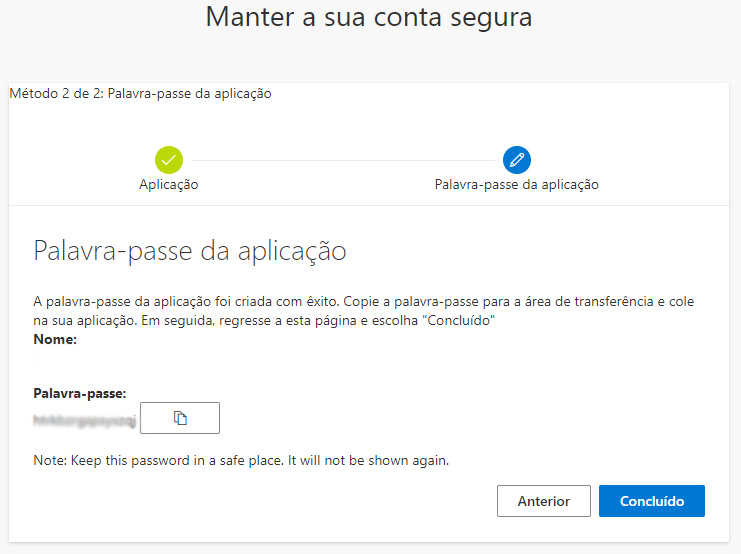Image resolution: width=741 pixels, height=554 pixels.
Task: Click the bold "Palavra-passe:" label
Action: tap(80, 394)
